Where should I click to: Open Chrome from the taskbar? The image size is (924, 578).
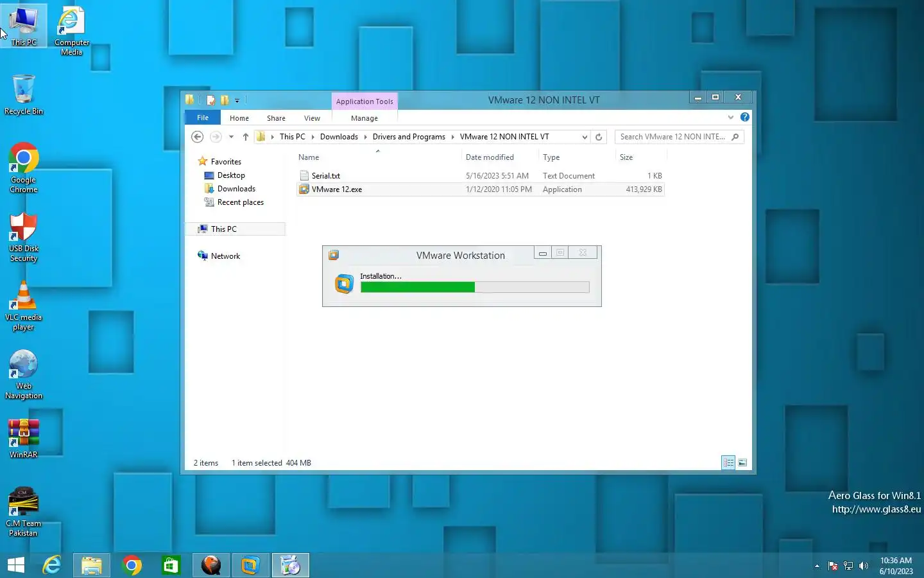[x=132, y=565]
